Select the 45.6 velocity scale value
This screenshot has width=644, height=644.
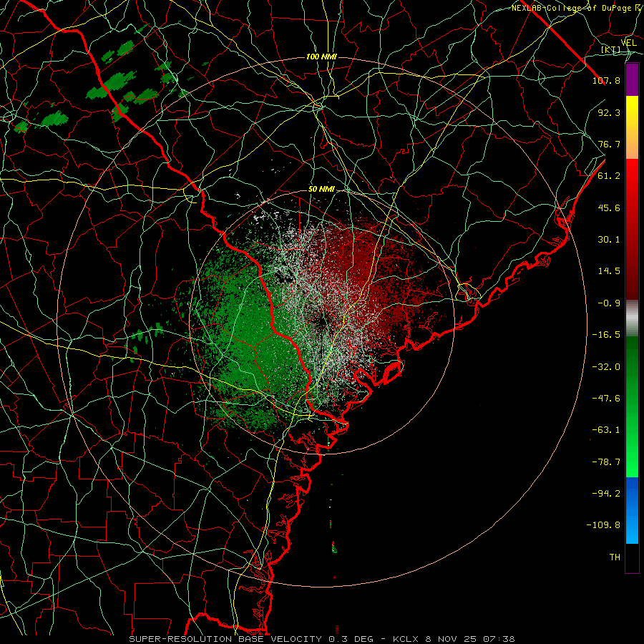[609, 208]
